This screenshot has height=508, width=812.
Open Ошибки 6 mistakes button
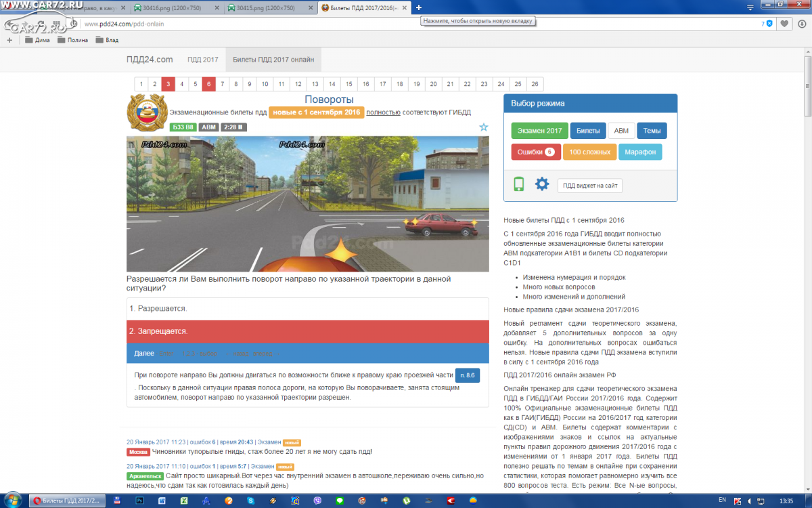coord(536,152)
